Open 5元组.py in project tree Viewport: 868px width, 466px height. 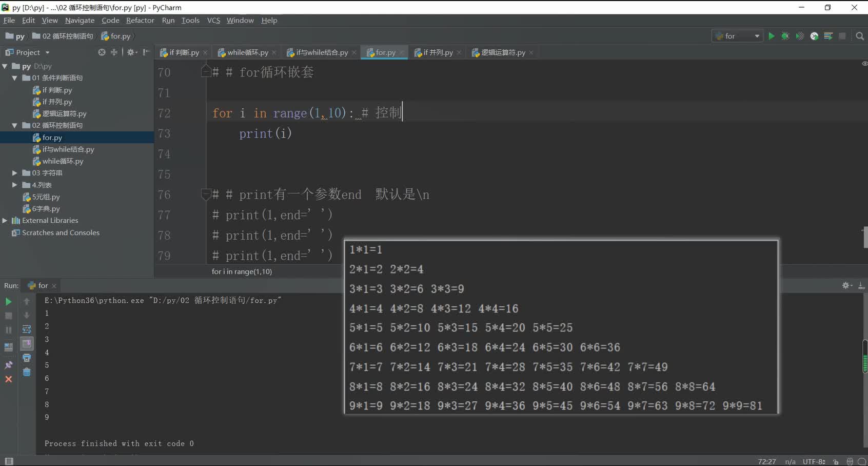point(42,197)
